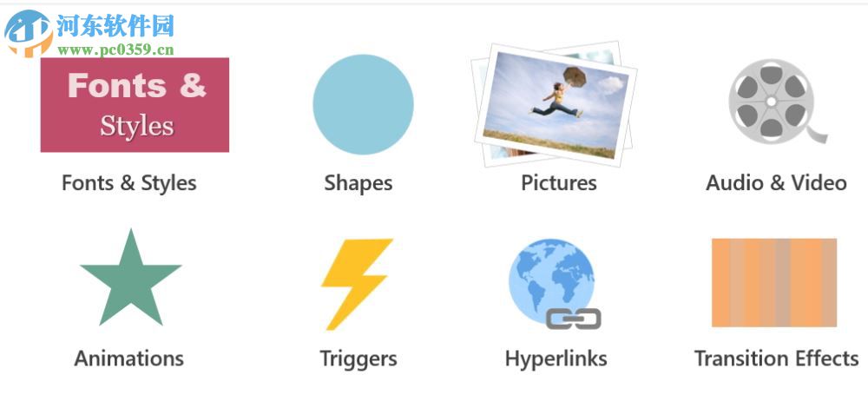The image size is (868, 408).
Task: Click the Fonts & Styles red banner icon
Action: coord(135,105)
